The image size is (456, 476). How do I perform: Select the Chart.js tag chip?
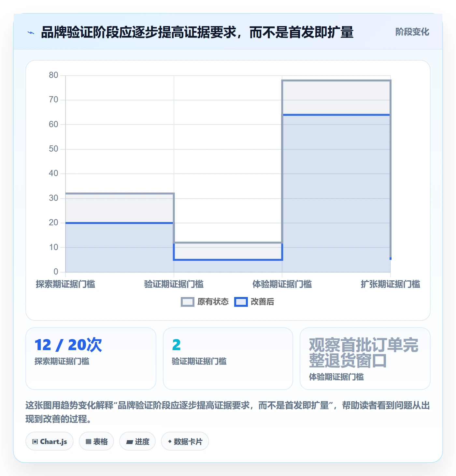(50, 441)
